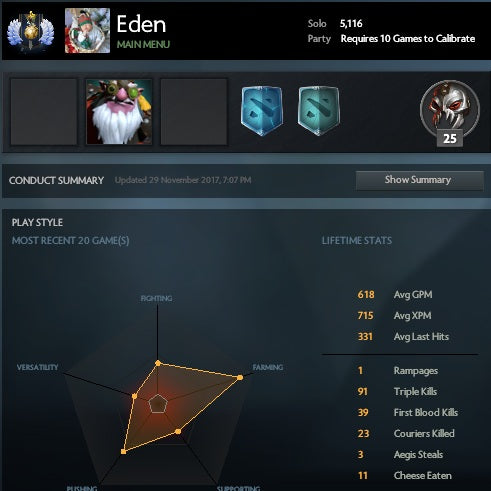491x491 pixels.
Task: Select the Fighting axis label on chart
Action: (156, 298)
